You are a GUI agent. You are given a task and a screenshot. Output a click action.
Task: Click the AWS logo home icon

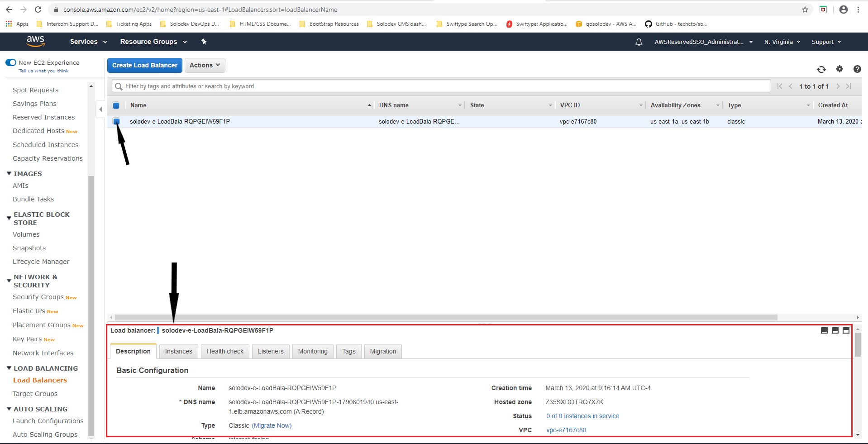(x=35, y=41)
